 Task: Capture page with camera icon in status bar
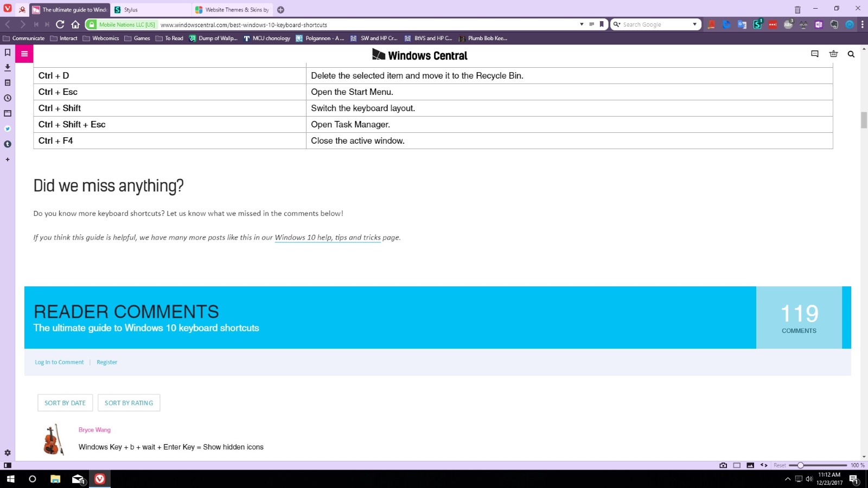tap(723, 465)
